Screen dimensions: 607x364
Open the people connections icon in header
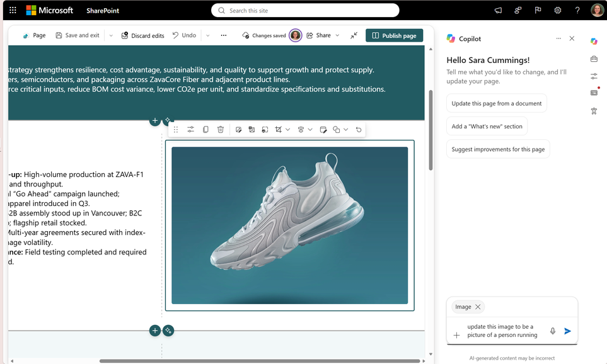coord(518,11)
